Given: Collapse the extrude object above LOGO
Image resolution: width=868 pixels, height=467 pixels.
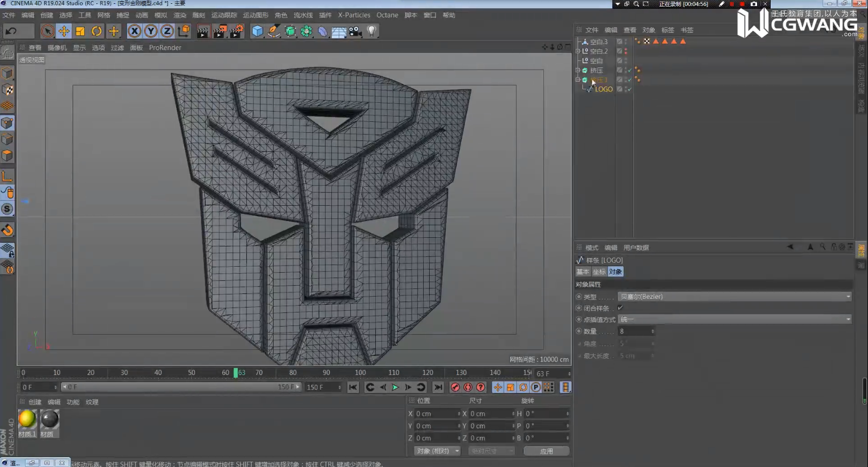Looking at the screenshot, I should (x=578, y=79).
